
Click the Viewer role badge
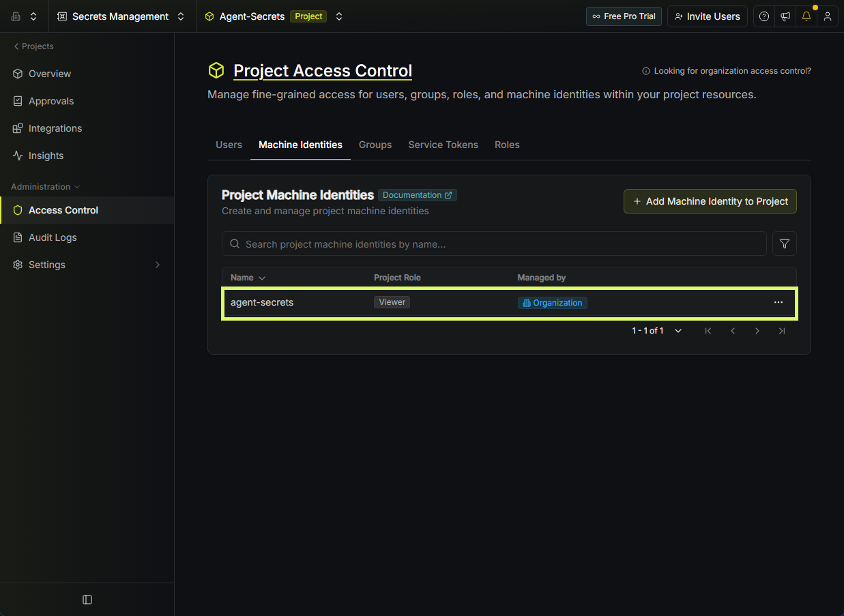point(392,302)
